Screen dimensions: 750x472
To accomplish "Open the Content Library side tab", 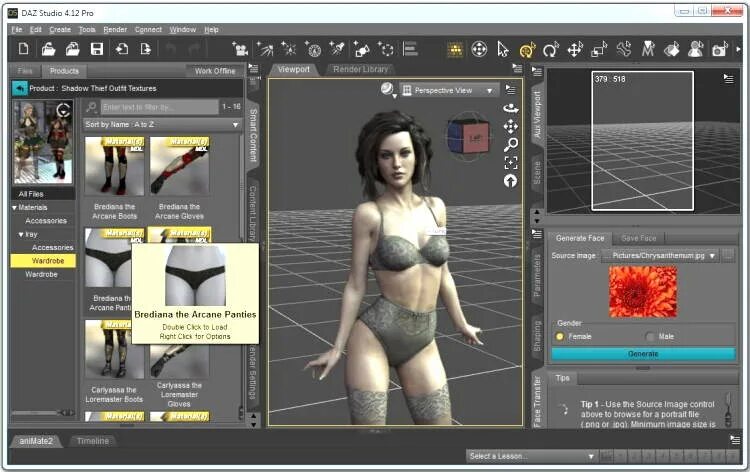I will pyautogui.click(x=253, y=214).
